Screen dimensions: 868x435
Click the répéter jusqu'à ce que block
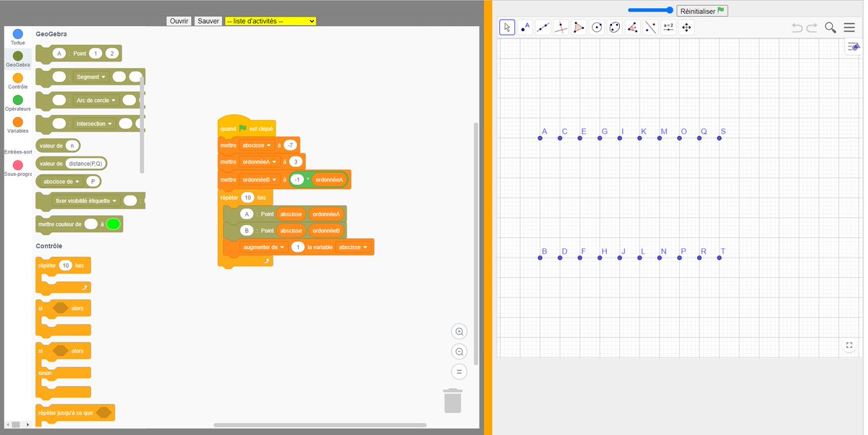coord(75,413)
